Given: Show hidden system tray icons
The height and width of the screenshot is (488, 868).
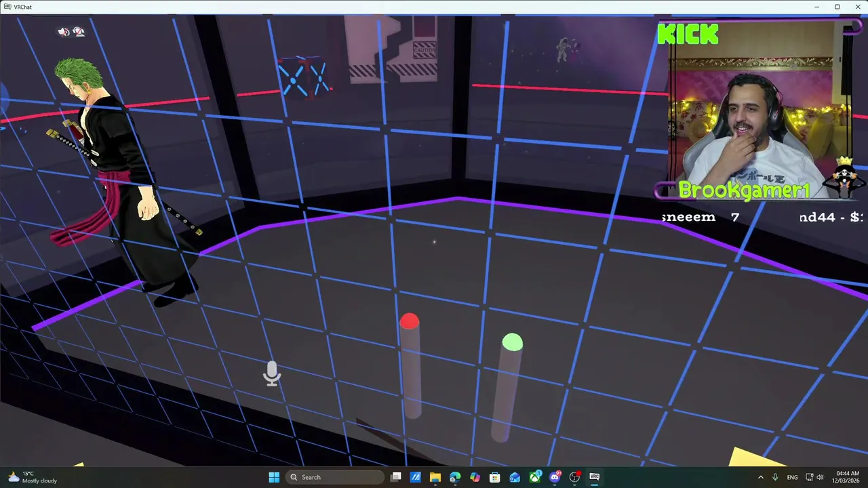Looking at the screenshot, I should (x=760, y=477).
